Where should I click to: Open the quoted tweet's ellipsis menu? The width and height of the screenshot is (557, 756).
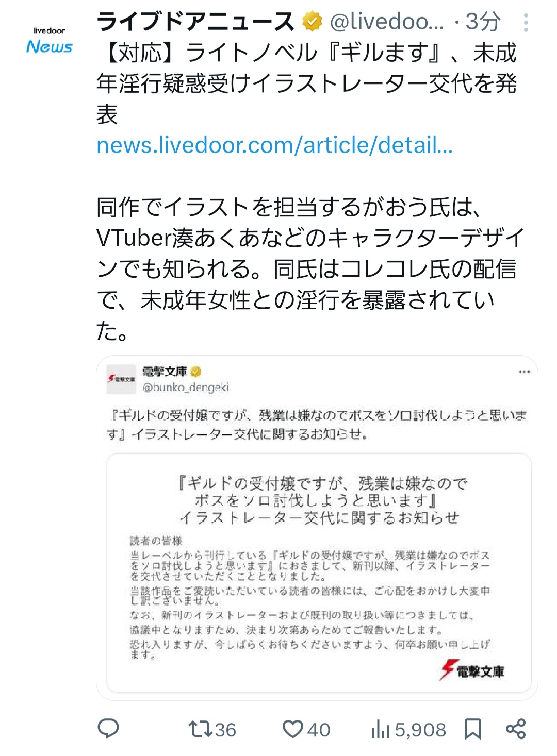525,372
